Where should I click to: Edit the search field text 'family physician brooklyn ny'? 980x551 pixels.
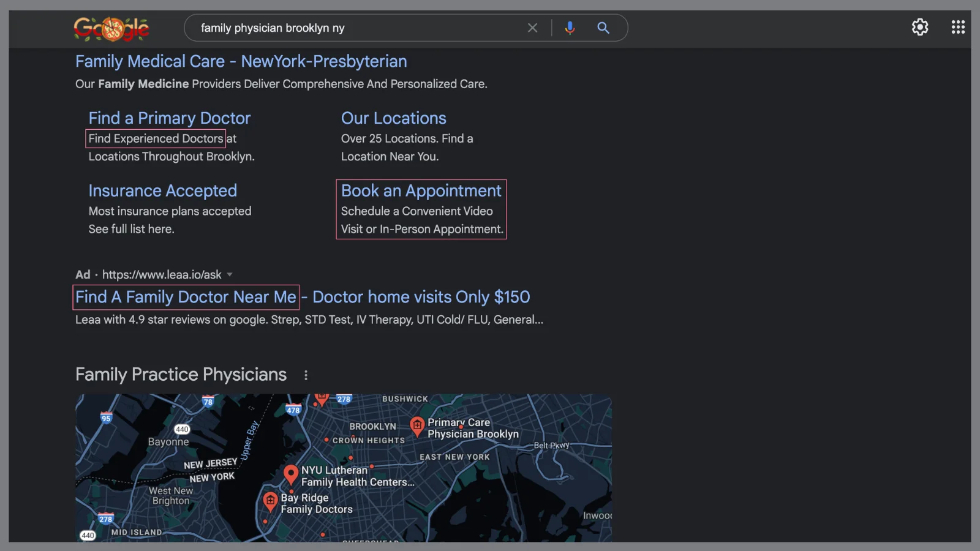[273, 28]
